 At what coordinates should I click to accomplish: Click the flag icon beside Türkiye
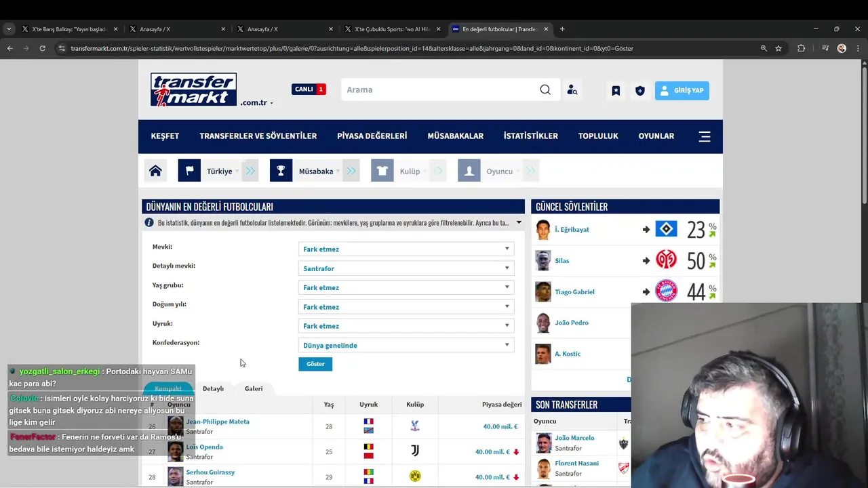[x=189, y=171]
